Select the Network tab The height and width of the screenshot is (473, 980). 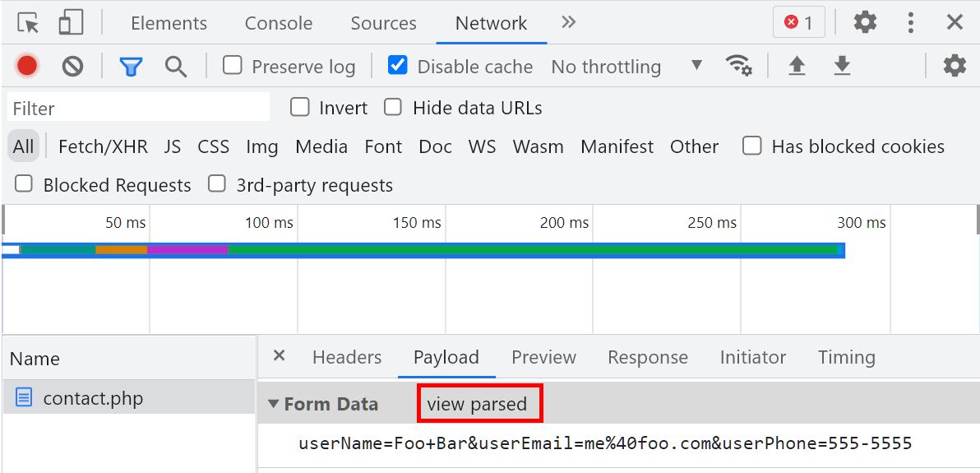tap(492, 23)
